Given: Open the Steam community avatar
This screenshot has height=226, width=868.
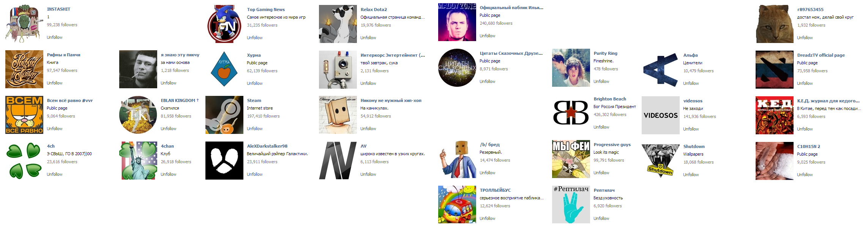Looking at the screenshot, I should tap(224, 115).
